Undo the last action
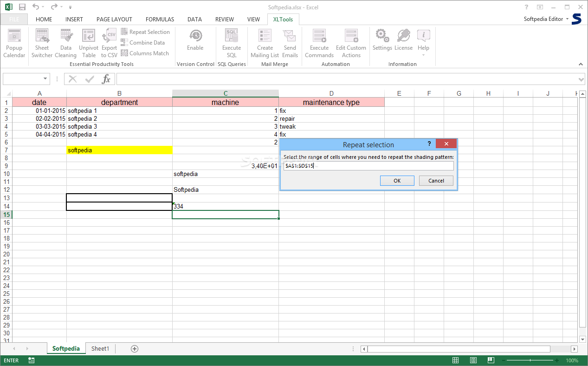 click(36, 7)
